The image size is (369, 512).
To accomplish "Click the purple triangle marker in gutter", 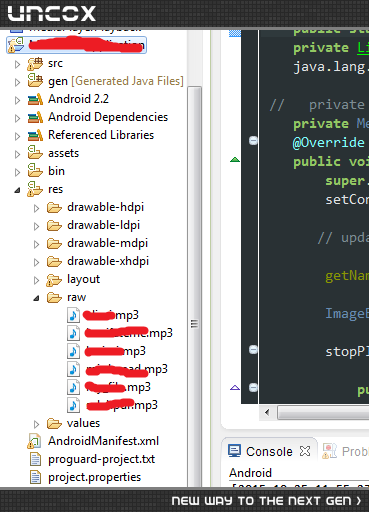I will (235, 387).
